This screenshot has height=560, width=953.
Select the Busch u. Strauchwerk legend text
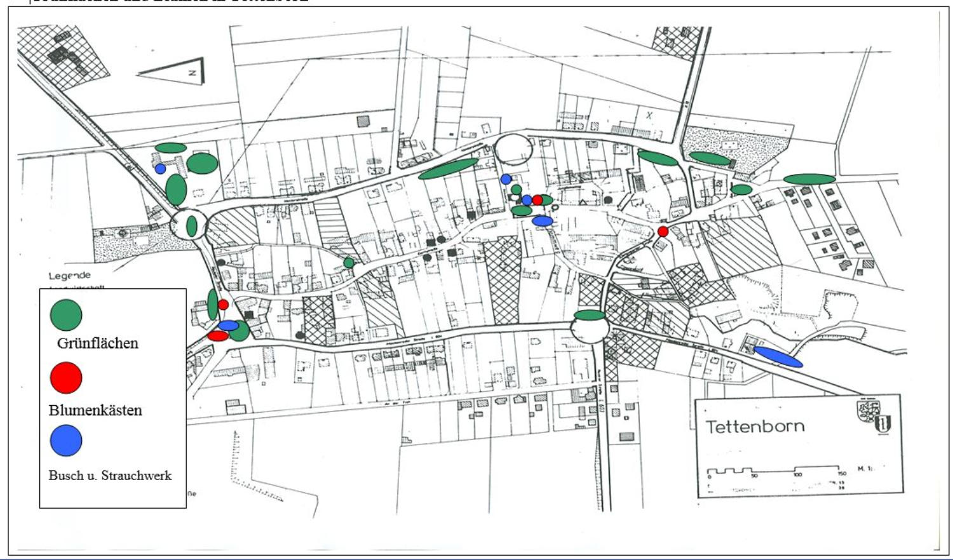click(110, 476)
